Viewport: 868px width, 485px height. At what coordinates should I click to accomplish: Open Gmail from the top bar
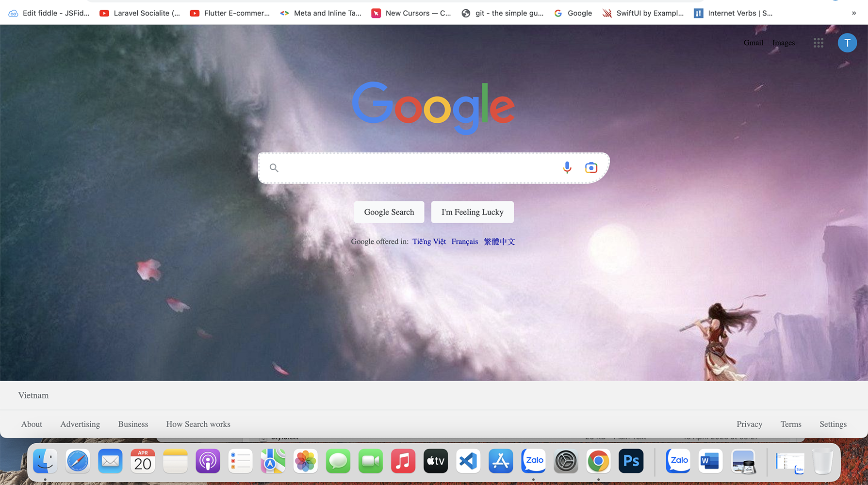pos(753,43)
